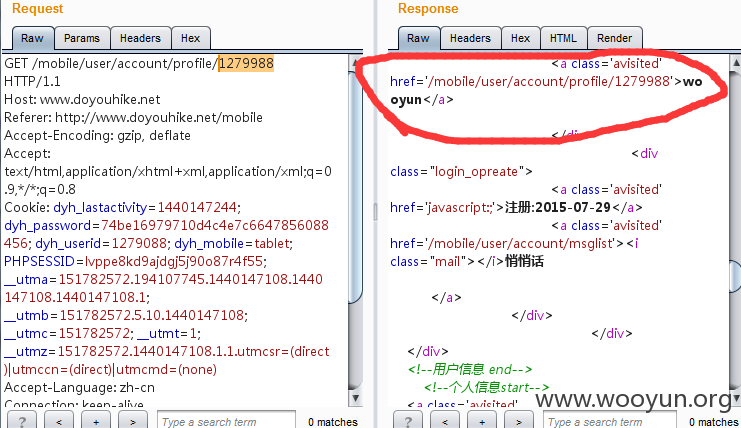Viewport: 741px width, 428px height.
Task: Click the help '?' button under Response
Action: (408, 420)
